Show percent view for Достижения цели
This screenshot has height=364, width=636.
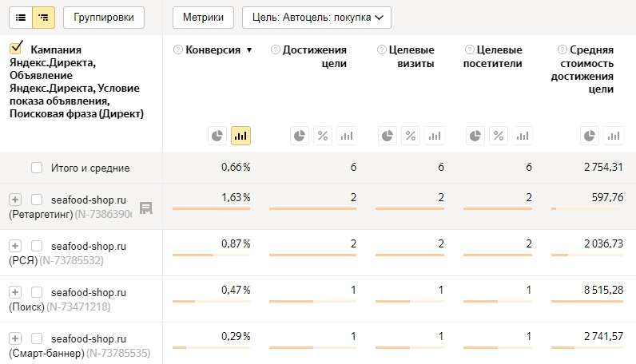click(x=323, y=136)
